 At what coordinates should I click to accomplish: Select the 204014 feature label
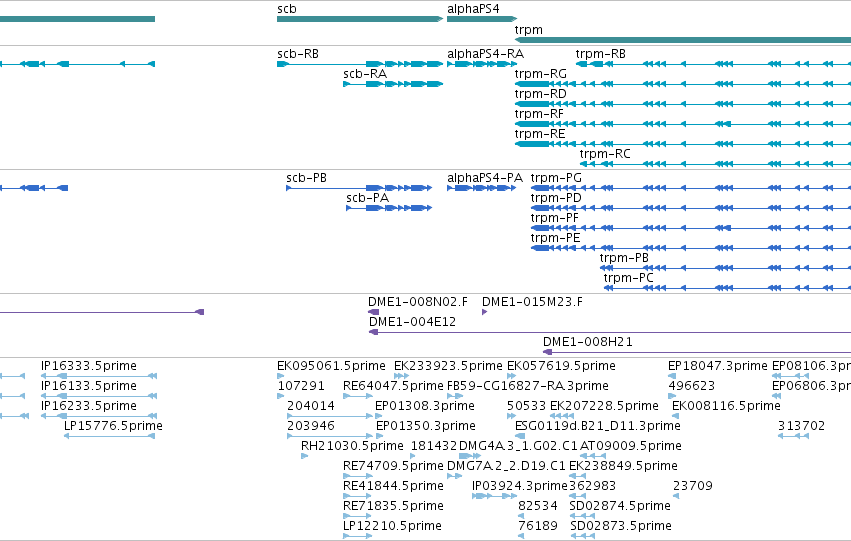pos(311,406)
